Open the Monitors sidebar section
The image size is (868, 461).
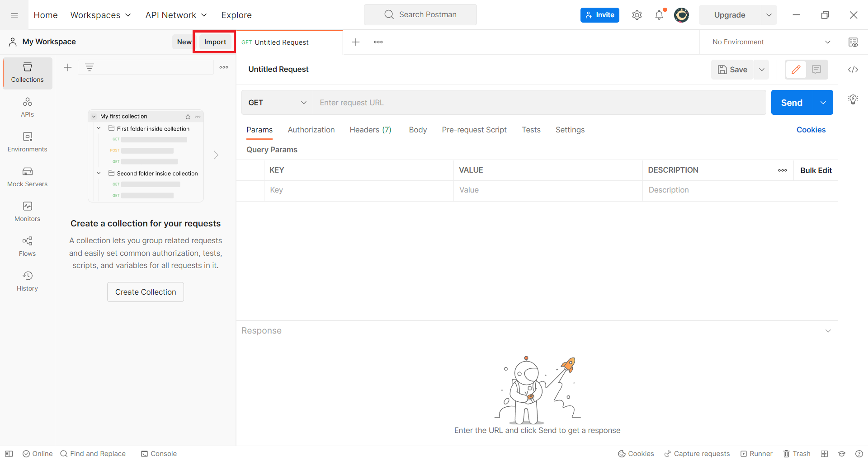28,212
